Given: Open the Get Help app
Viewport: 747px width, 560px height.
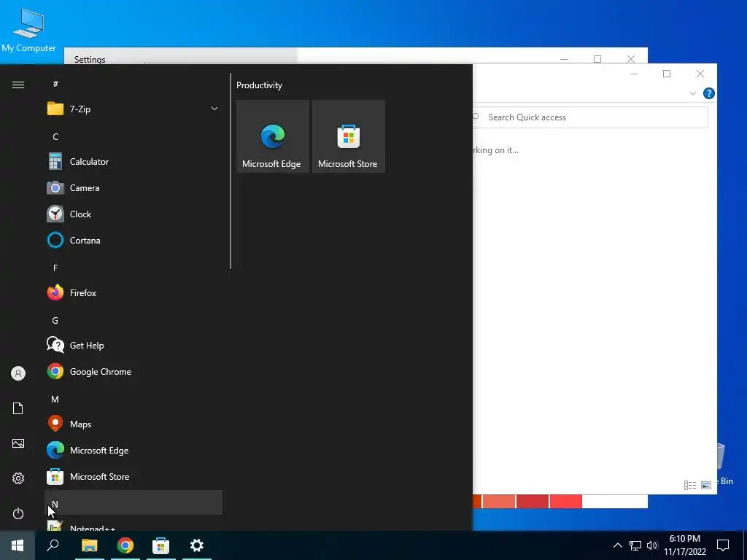Looking at the screenshot, I should [133, 345].
